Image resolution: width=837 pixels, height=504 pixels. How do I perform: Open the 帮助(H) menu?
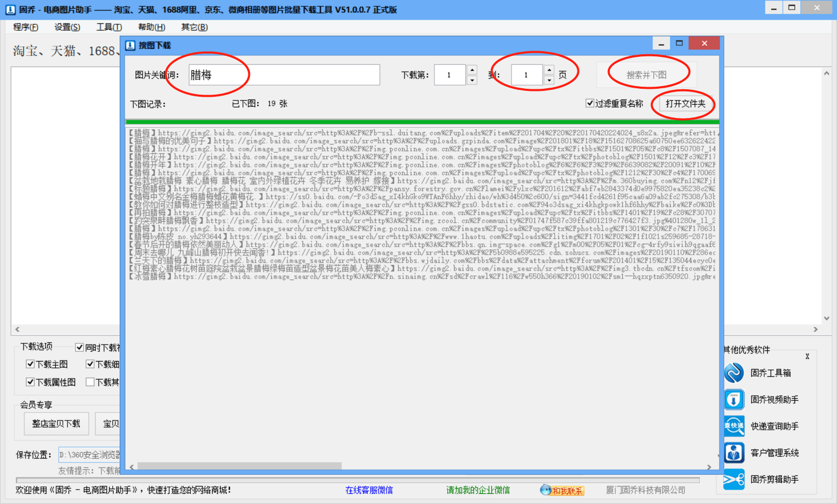pos(152,27)
